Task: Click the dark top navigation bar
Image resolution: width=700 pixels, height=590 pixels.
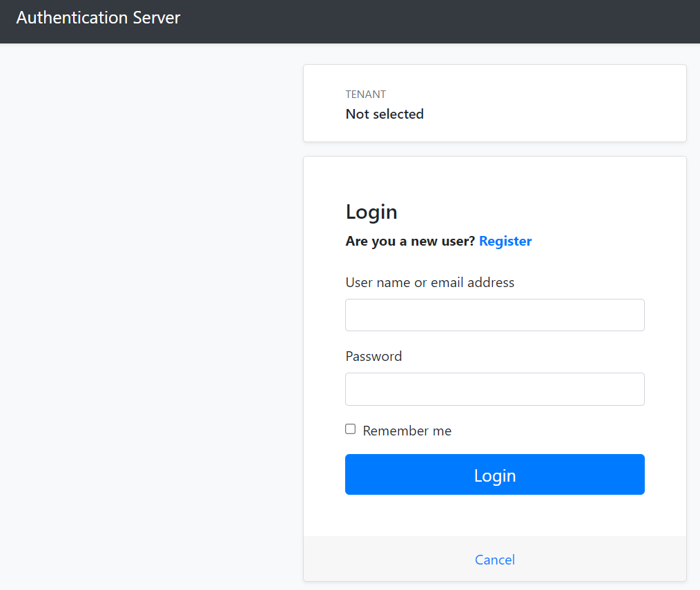Action: [350, 21]
